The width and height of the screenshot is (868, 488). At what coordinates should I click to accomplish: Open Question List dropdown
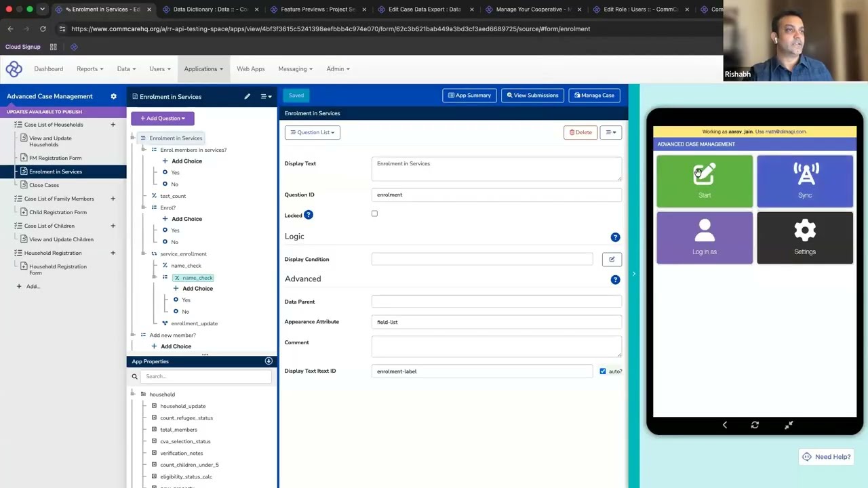coord(312,132)
